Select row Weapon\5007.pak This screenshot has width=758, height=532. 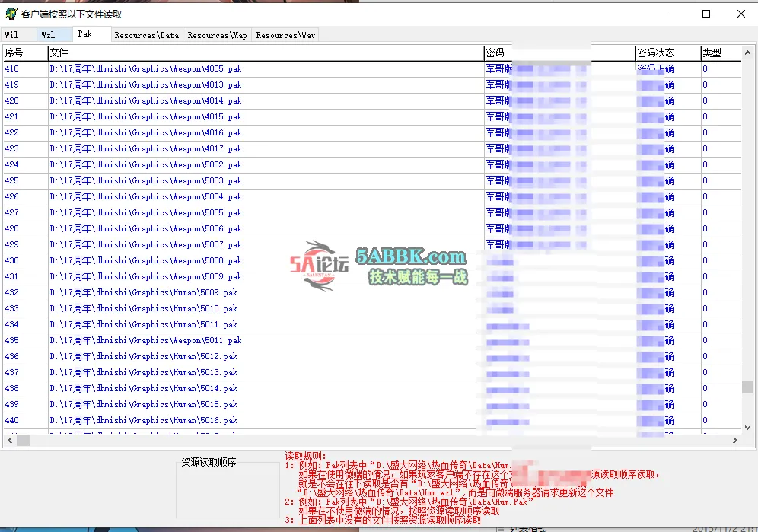point(372,244)
